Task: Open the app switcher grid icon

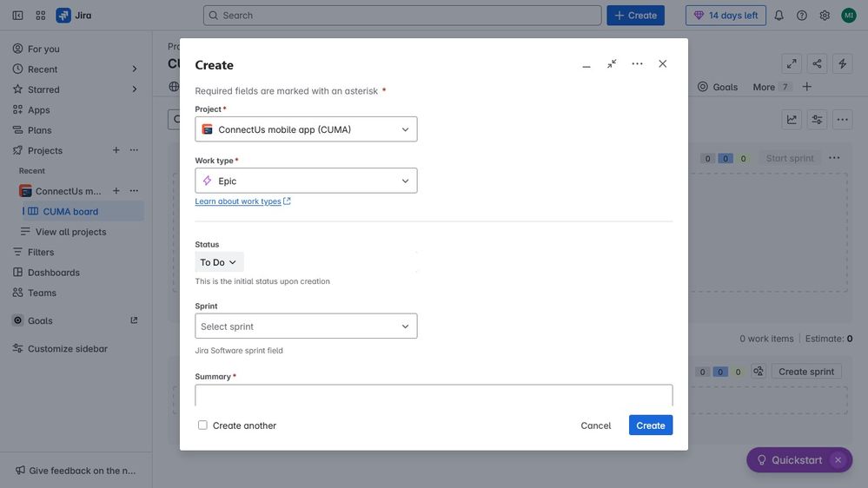Action: coord(41,16)
